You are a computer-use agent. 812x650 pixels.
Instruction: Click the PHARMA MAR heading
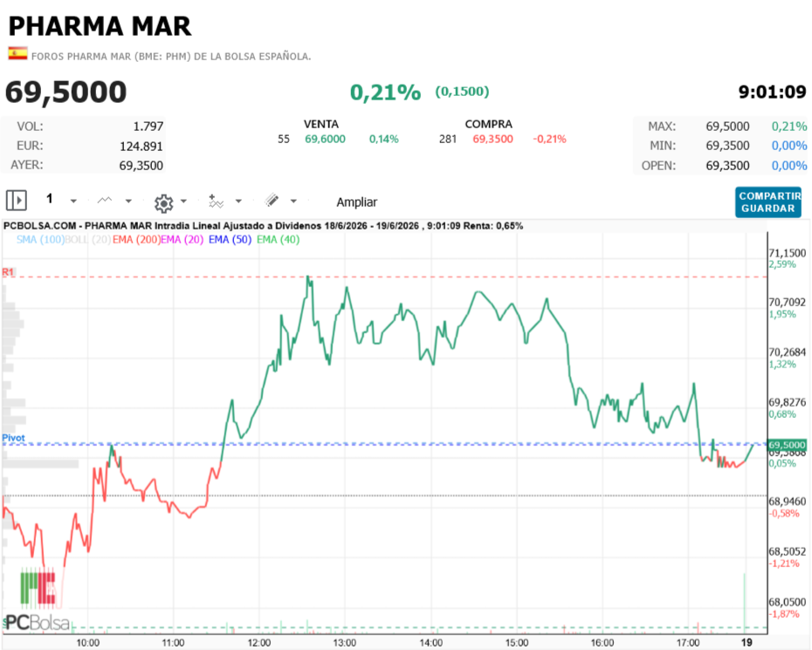click(100, 26)
